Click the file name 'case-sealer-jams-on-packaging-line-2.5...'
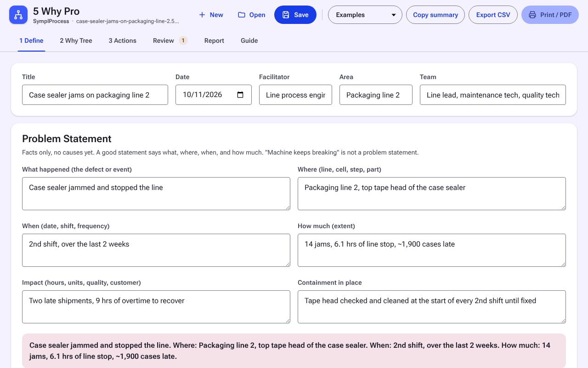The width and height of the screenshot is (588, 368). [128, 21]
